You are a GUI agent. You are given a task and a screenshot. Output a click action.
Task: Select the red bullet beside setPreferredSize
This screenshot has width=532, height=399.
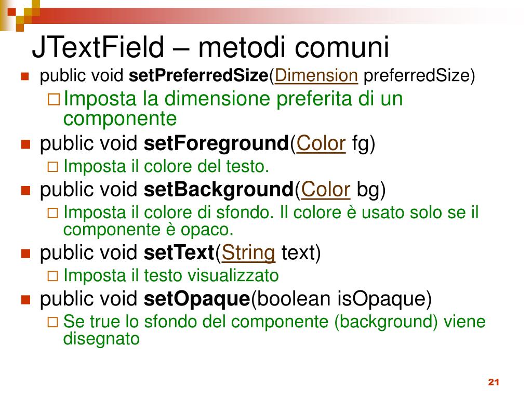pos(25,76)
